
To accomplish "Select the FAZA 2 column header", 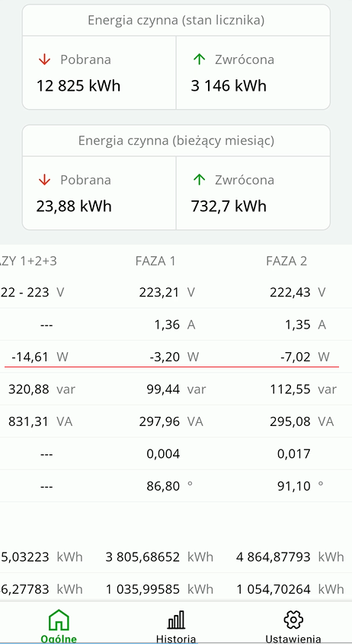I will point(286,261).
